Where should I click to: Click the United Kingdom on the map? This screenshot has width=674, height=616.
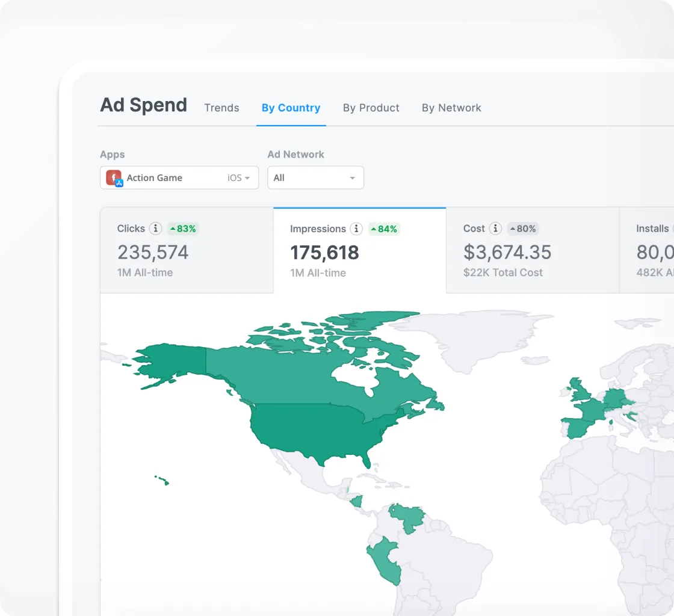tap(579, 390)
